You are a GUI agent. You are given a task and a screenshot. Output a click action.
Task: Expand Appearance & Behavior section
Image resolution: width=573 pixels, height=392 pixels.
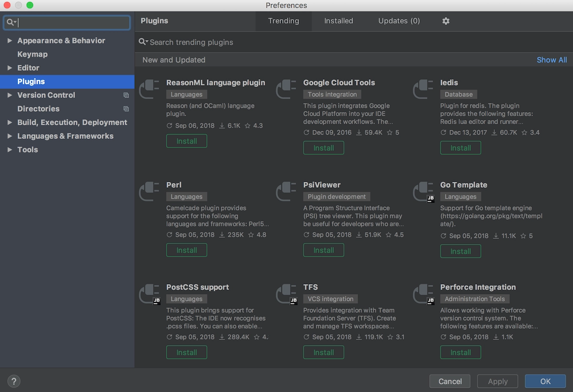10,41
